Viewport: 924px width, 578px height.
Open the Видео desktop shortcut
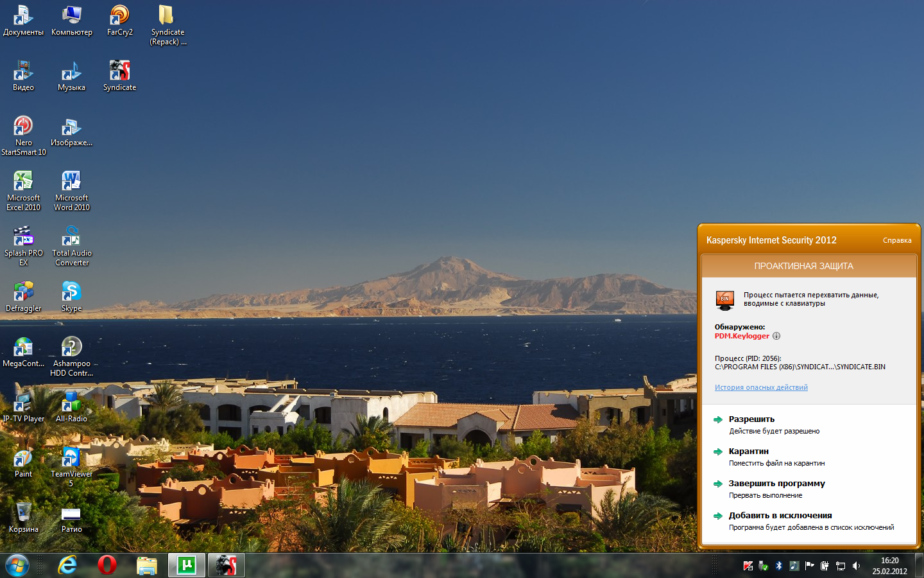[23, 76]
